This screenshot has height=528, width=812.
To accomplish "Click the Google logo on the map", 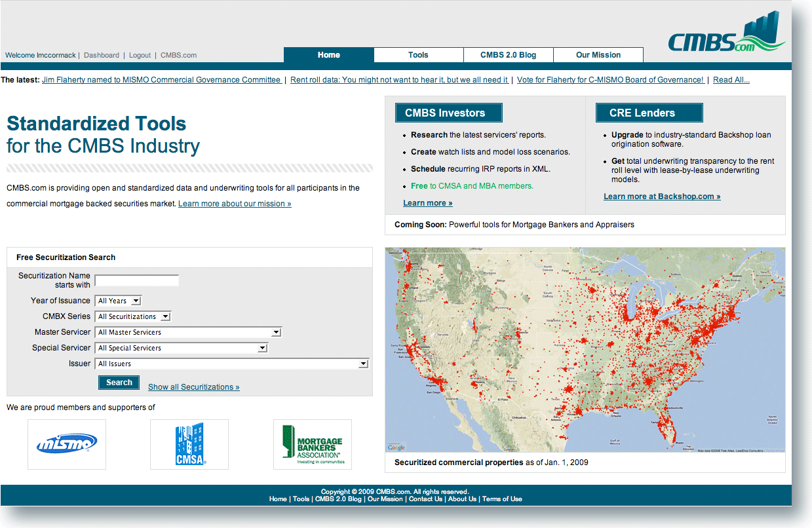I will click(x=396, y=447).
